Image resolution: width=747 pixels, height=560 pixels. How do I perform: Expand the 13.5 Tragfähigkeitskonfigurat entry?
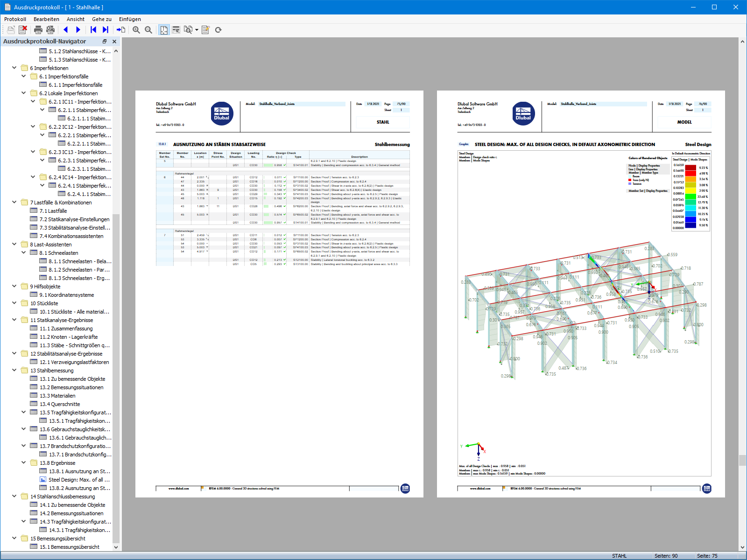click(x=23, y=412)
